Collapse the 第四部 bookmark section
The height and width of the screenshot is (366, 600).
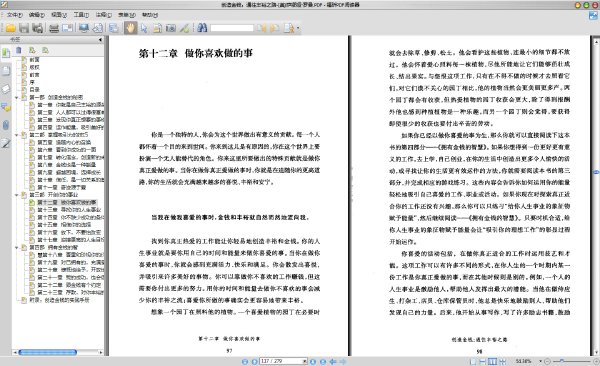17,248
